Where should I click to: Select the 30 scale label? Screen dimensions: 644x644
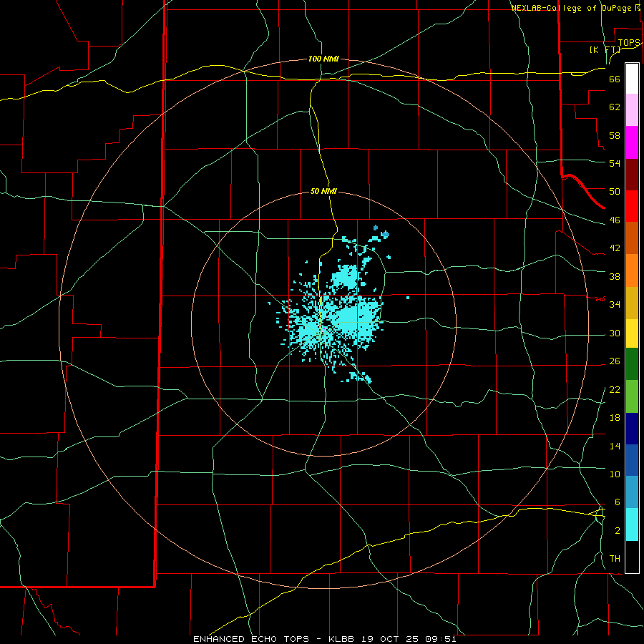tap(615, 333)
